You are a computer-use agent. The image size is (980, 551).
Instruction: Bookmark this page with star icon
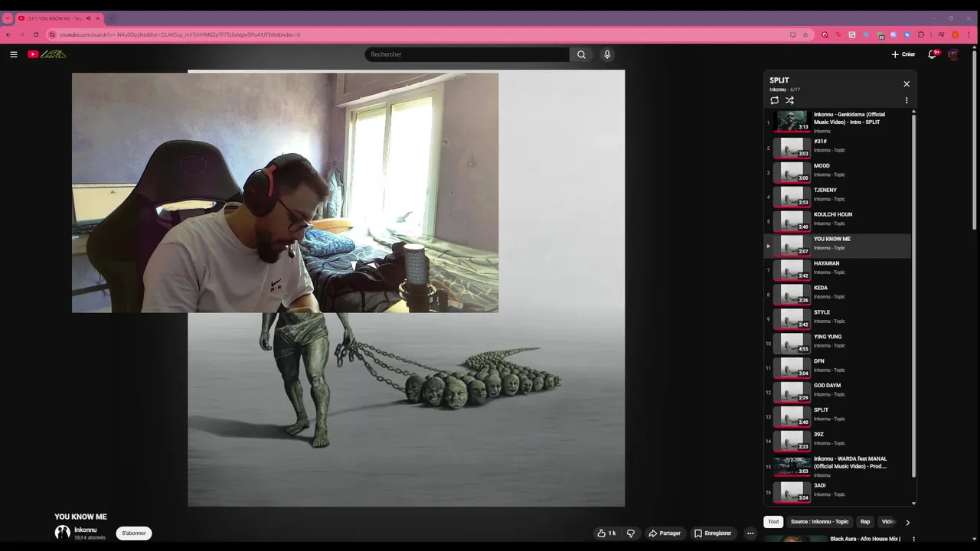pyautogui.click(x=805, y=34)
